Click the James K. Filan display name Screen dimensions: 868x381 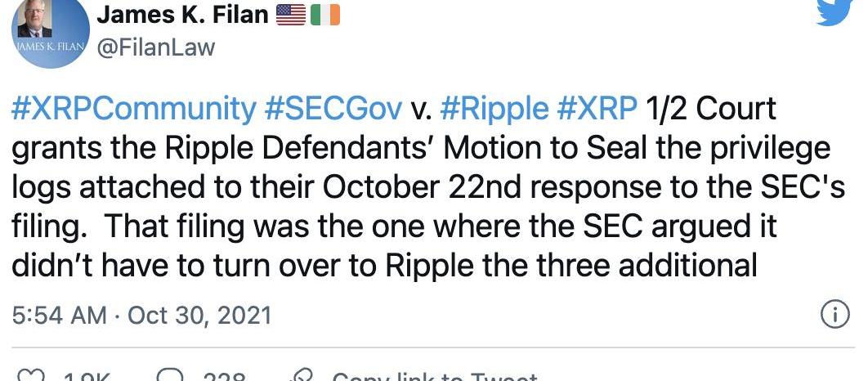tap(182, 14)
